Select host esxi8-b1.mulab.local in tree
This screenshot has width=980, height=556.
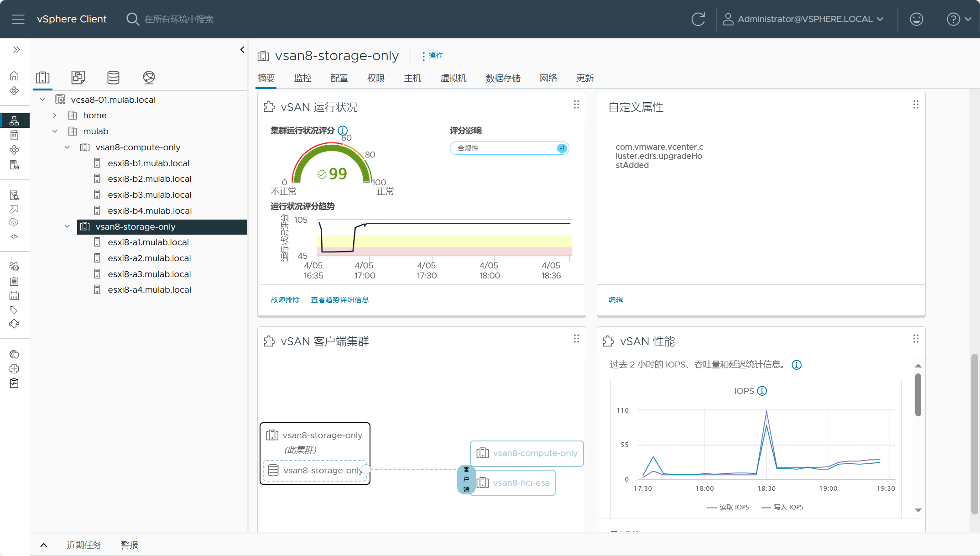(149, 163)
